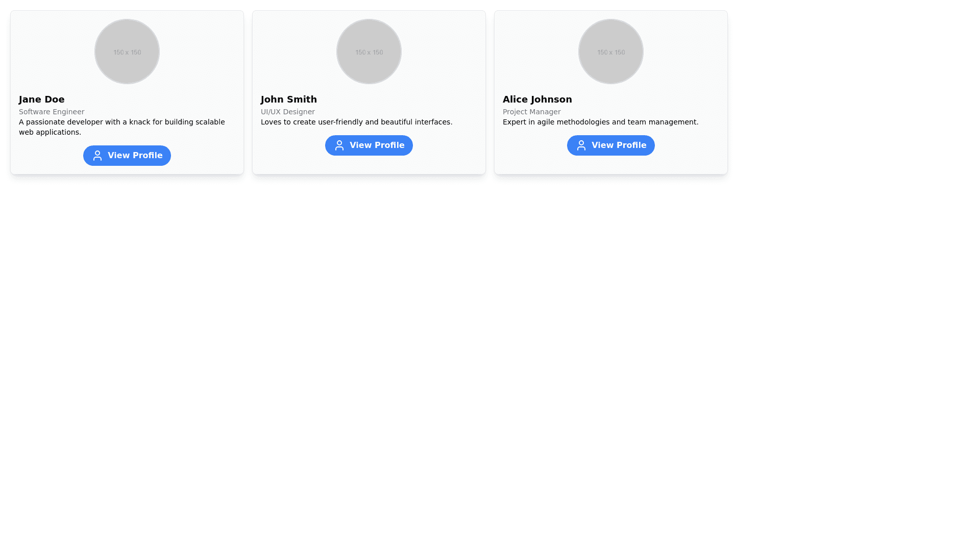Screen dimensions: 980x551
Task: Click the Project Manager job title
Action: 532,112
